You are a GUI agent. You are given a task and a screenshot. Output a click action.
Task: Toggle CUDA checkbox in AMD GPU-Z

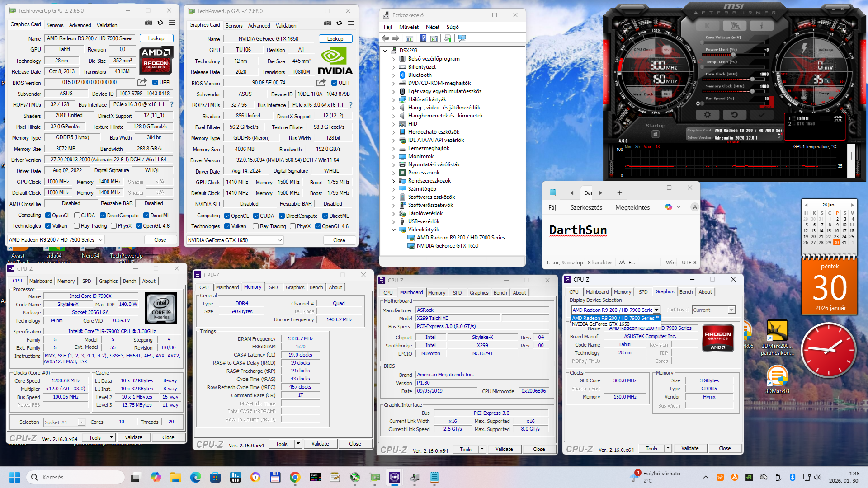point(77,216)
